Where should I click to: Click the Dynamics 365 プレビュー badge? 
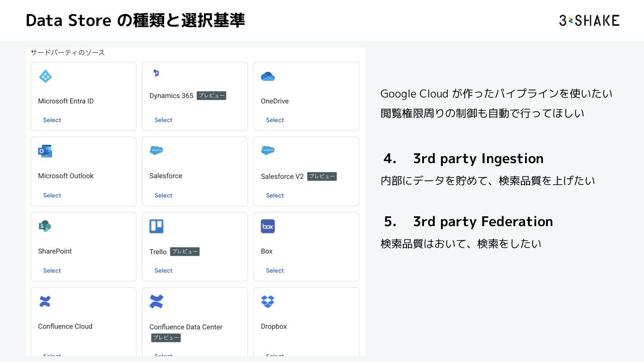(x=212, y=96)
